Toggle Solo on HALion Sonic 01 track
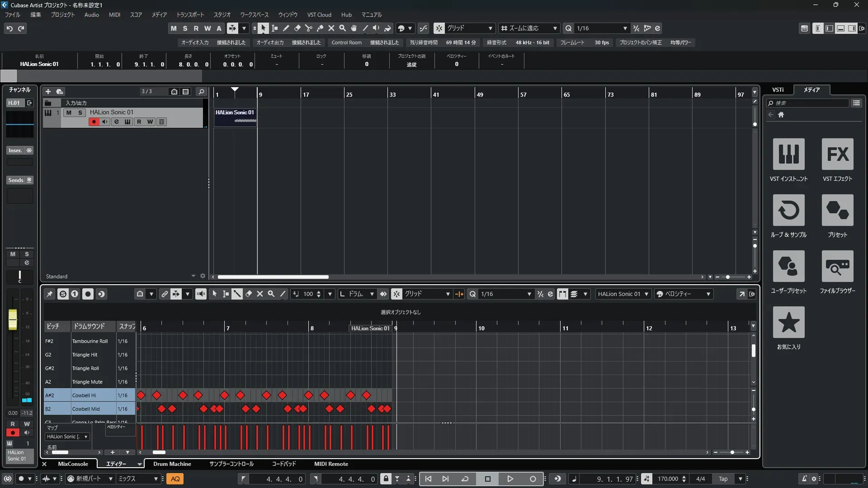Image resolution: width=868 pixels, height=488 pixels. 80,113
